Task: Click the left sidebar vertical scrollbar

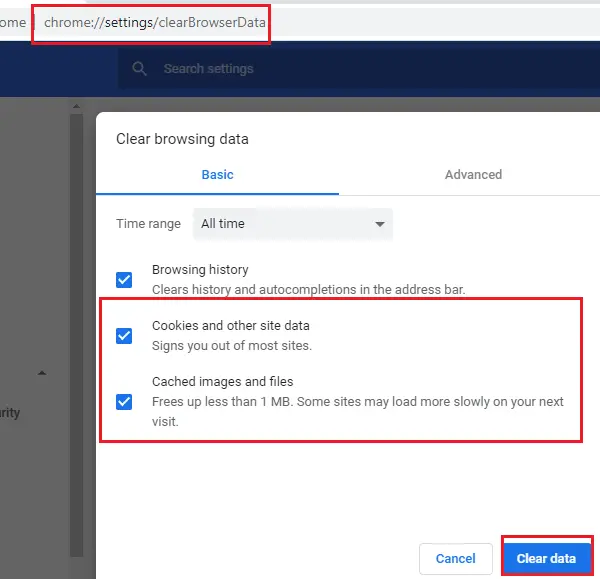Action: coord(74,300)
